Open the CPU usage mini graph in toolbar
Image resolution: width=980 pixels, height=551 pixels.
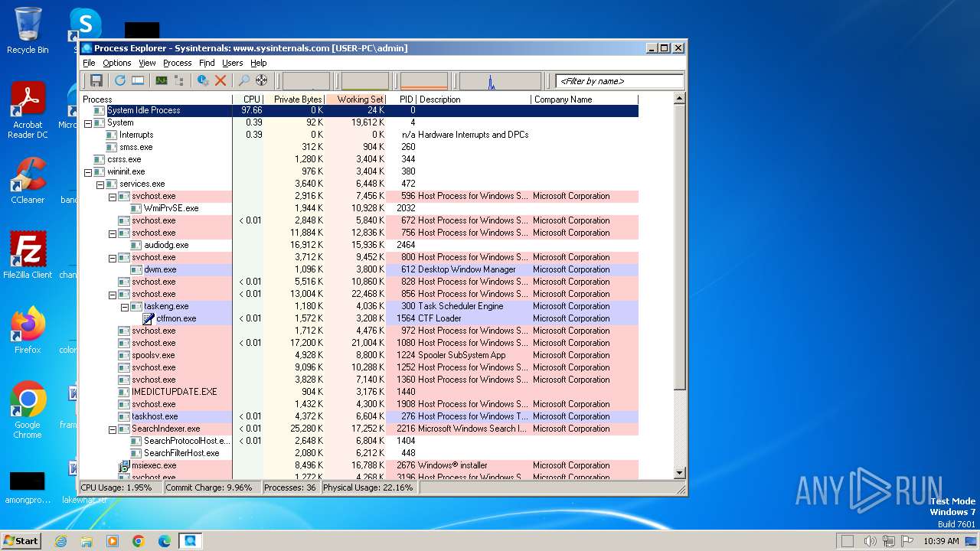(306, 81)
